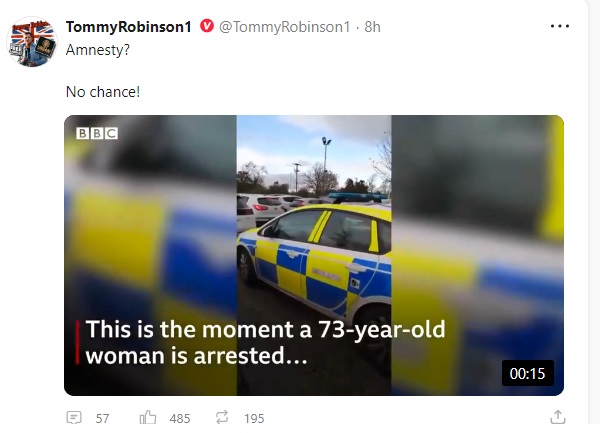Open TommyRobinson1 profile avatar
Viewport: 600px width, 433px height.
point(32,42)
